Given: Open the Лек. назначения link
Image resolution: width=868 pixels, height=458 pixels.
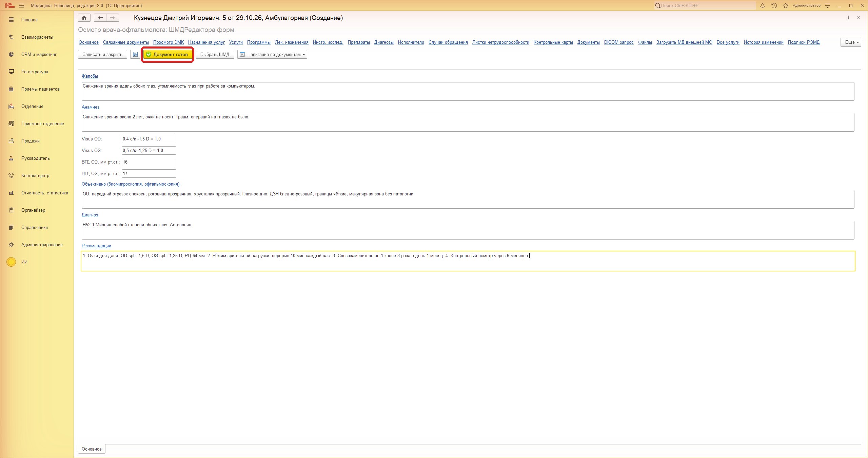Looking at the screenshot, I should (x=292, y=42).
